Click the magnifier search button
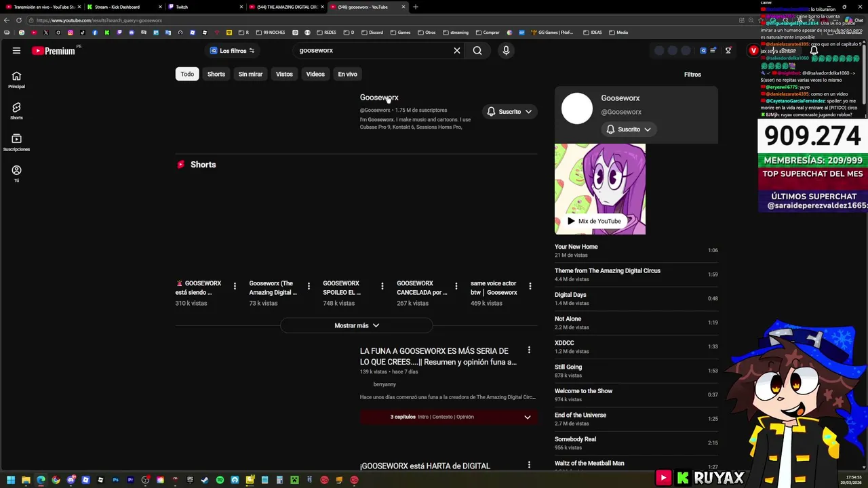The image size is (868, 488). click(477, 50)
